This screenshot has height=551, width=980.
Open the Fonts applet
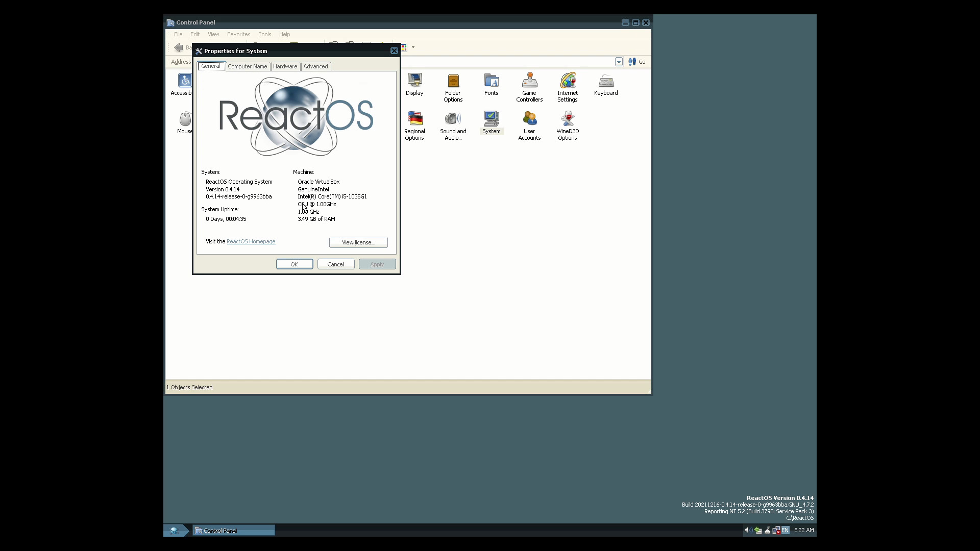491,81
